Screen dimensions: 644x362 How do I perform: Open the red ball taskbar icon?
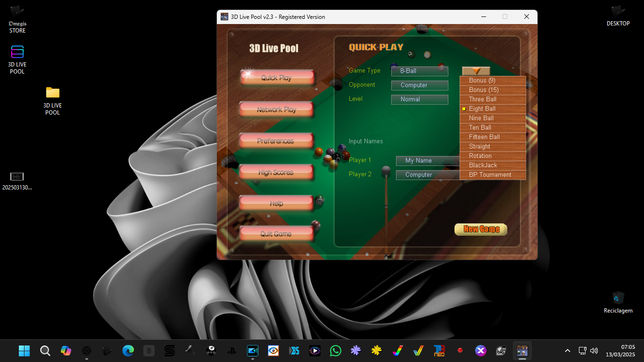[460, 351]
